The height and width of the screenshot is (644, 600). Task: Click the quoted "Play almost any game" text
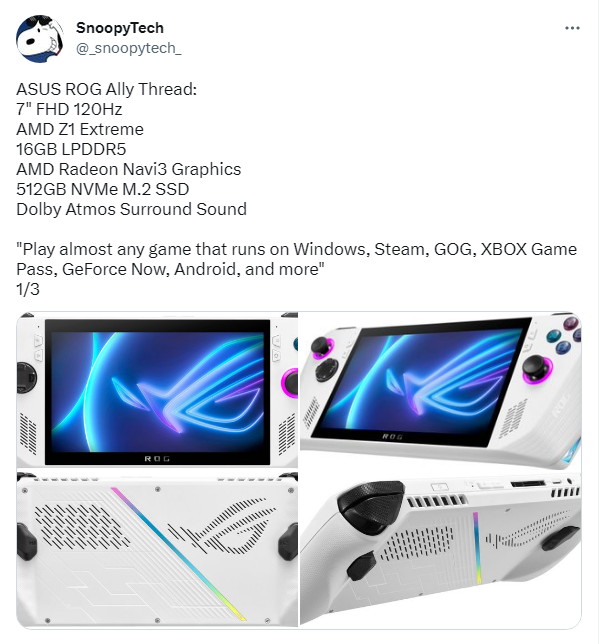(x=296, y=259)
